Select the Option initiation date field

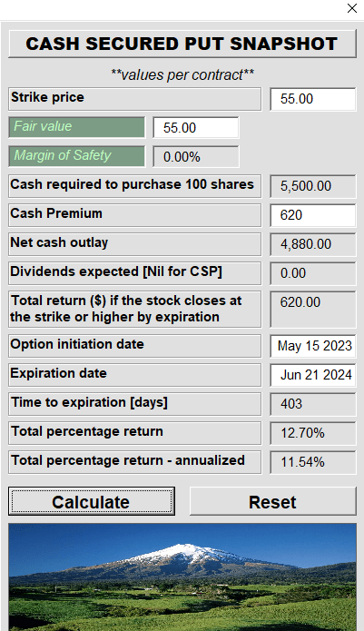click(313, 346)
